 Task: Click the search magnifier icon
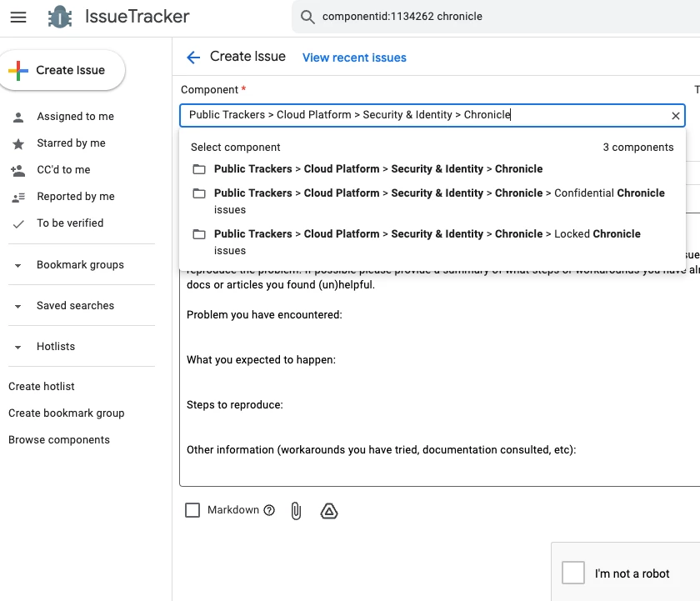pyautogui.click(x=307, y=17)
